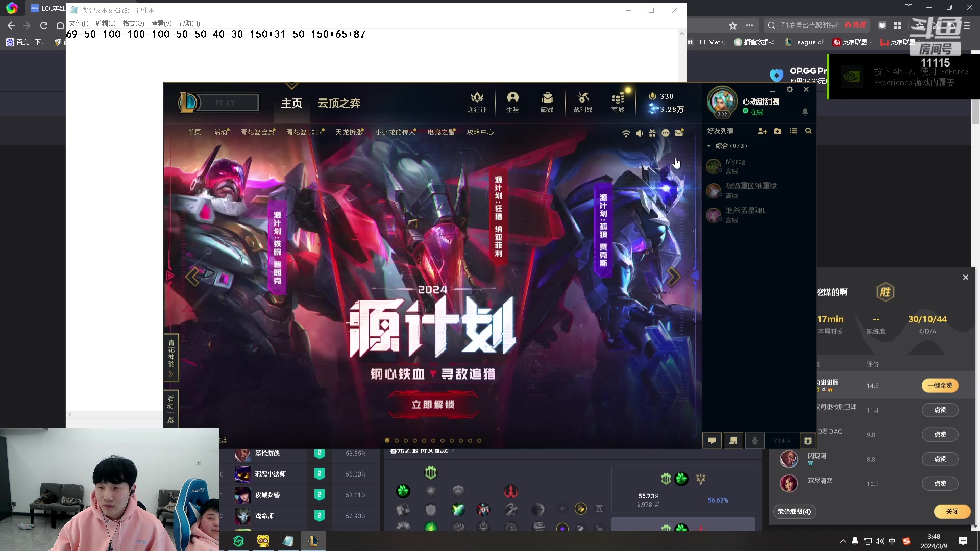Open the 荣誉截图(4) button
980x551 pixels.
[794, 512]
